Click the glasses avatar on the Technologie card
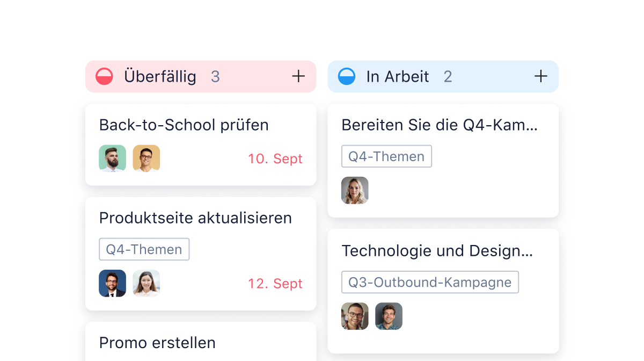The height and width of the screenshot is (361, 644). pyautogui.click(x=355, y=316)
